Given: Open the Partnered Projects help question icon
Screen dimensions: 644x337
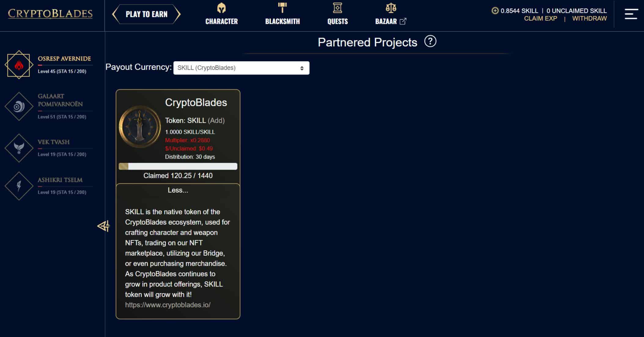Looking at the screenshot, I should tap(430, 41).
